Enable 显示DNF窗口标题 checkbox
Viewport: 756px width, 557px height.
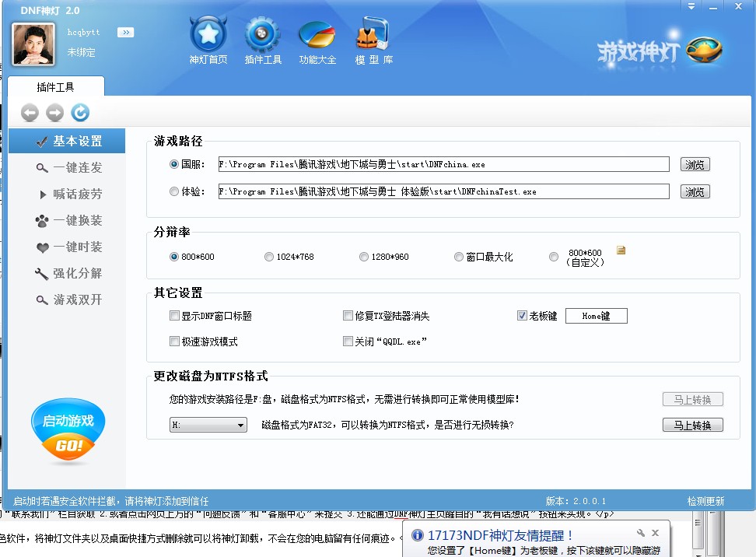pyautogui.click(x=174, y=315)
